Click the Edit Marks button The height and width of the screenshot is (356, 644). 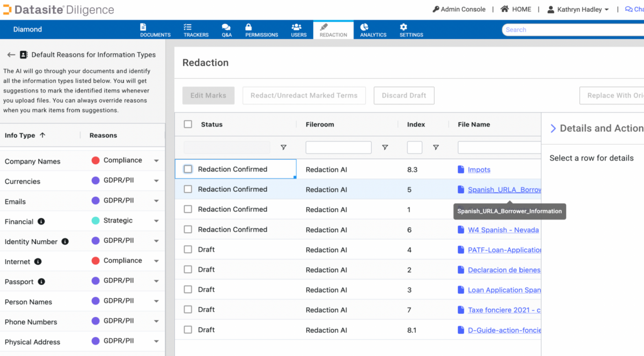coord(208,95)
